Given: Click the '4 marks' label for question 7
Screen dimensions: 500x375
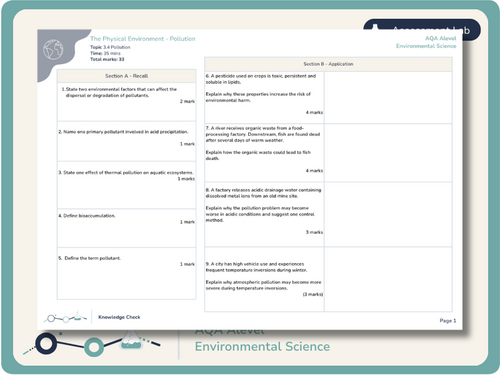Looking at the screenshot, I should (x=314, y=171).
